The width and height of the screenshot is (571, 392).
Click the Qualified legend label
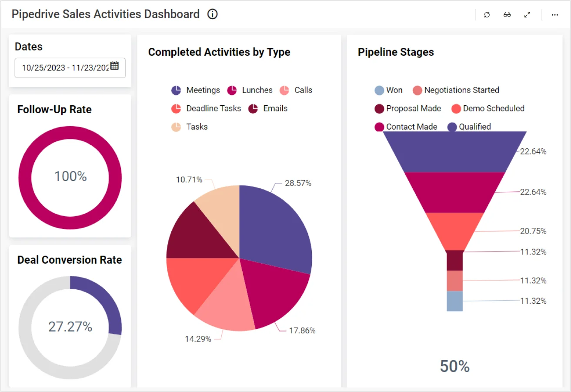[475, 127]
